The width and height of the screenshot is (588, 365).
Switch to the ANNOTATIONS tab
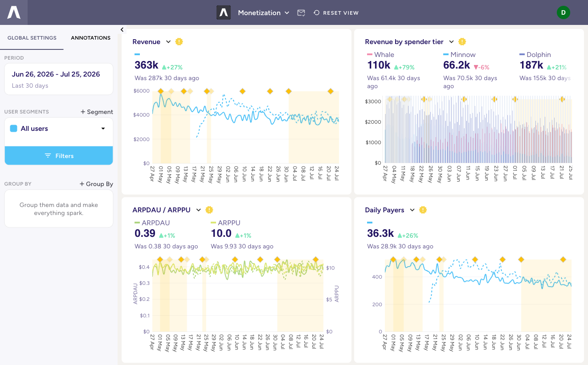[x=90, y=38]
